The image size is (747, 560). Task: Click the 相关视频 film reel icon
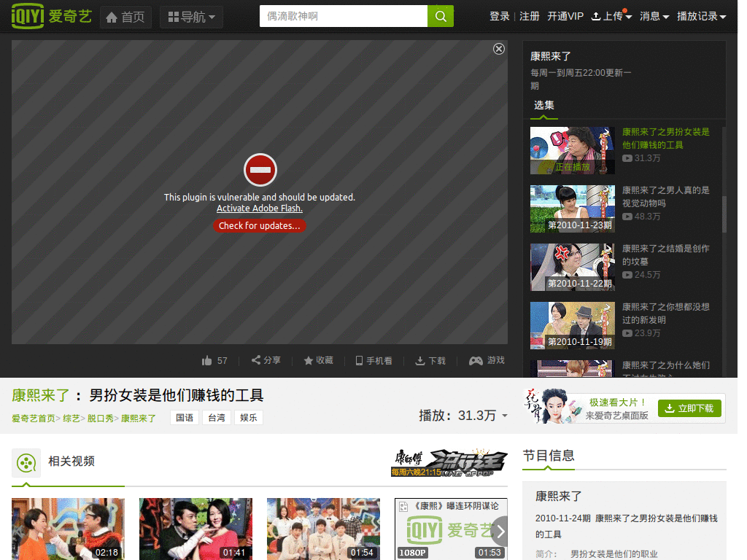point(26,463)
